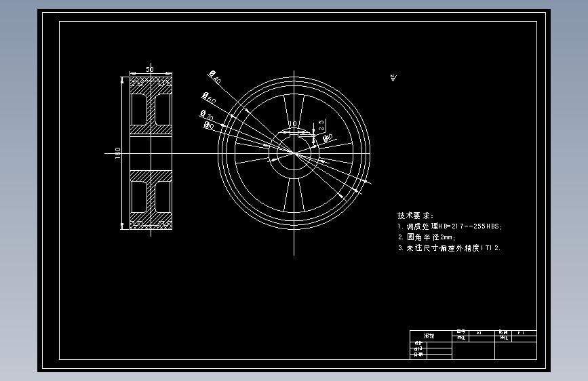The width and height of the screenshot is (588, 381).
Task: Click the part name cell in title block
Action: pyautogui.click(x=431, y=336)
